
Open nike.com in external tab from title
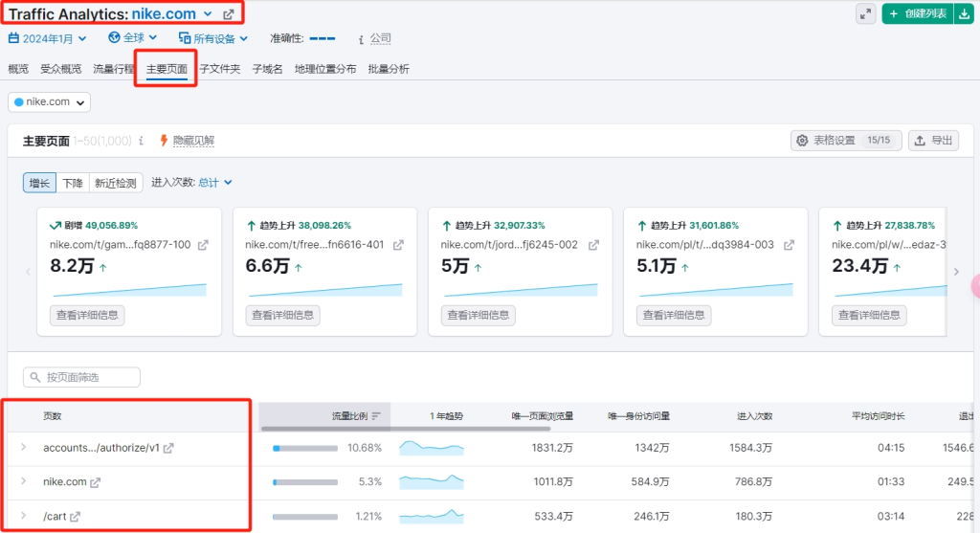pos(229,13)
